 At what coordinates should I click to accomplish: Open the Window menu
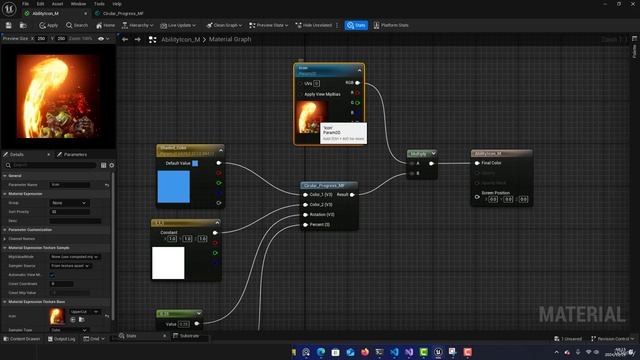point(78,4)
